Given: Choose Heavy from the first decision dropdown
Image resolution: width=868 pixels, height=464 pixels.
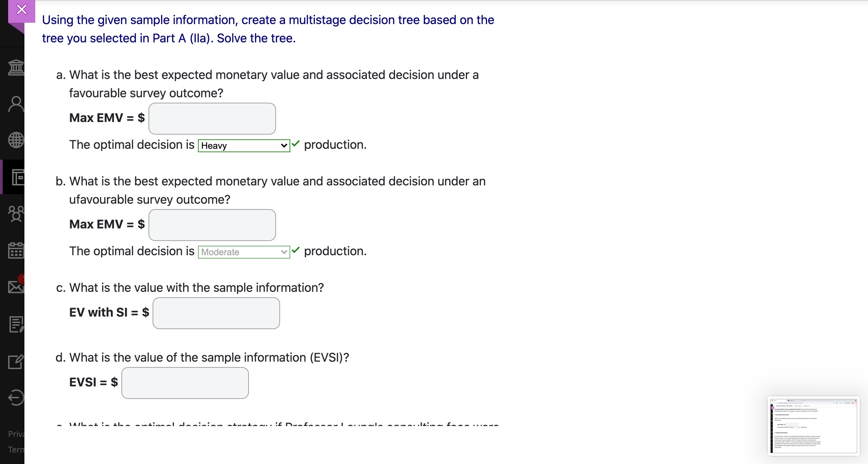Looking at the screenshot, I should coord(243,145).
